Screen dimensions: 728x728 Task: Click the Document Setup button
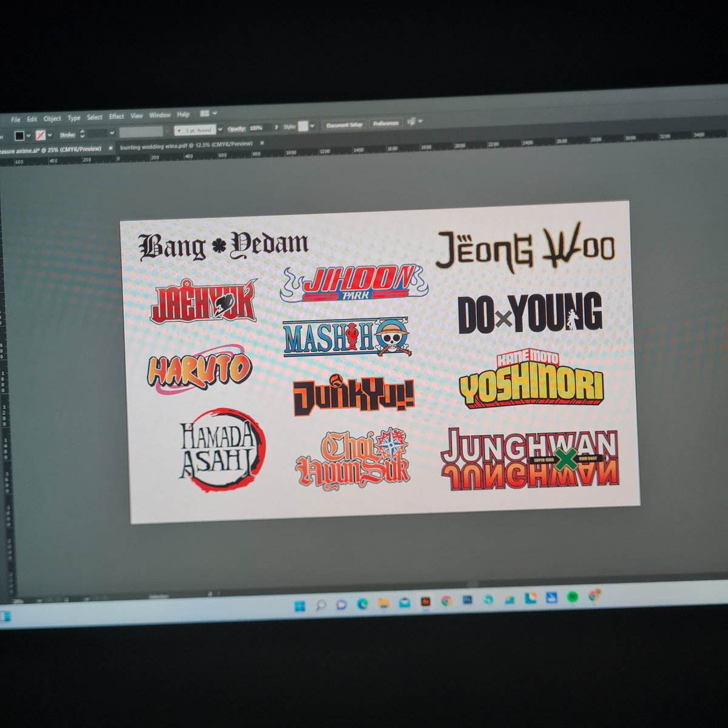pyautogui.click(x=344, y=125)
